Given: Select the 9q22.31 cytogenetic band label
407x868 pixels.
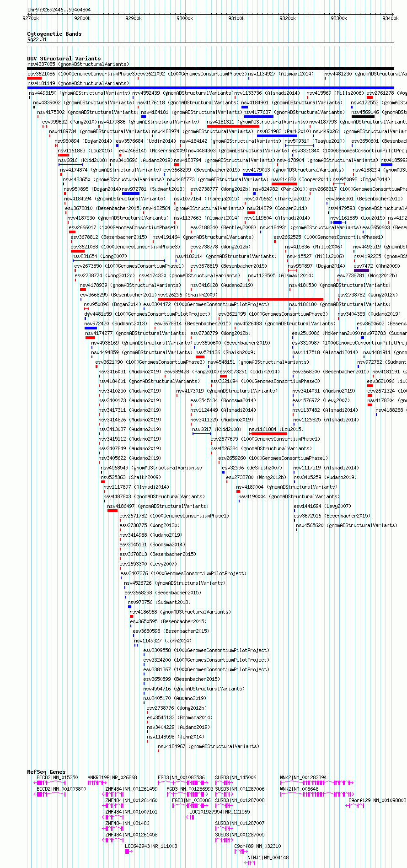Looking at the screenshot, I should click(x=37, y=40).
